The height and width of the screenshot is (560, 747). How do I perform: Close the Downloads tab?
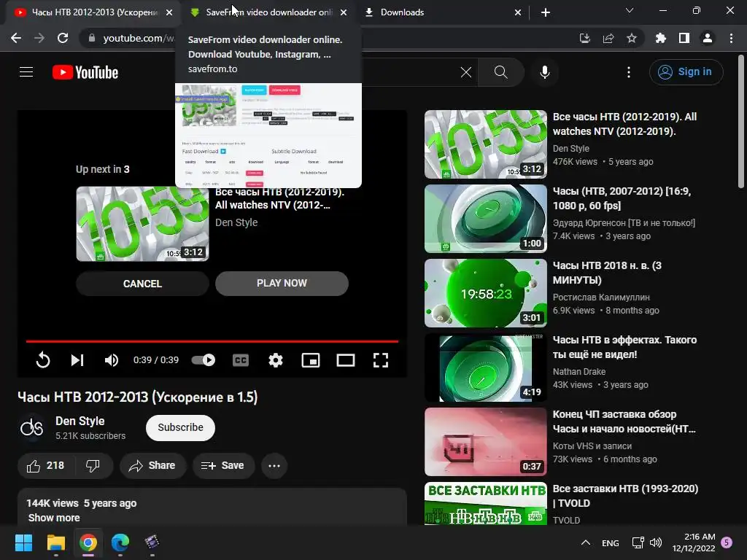(x=518, y=12)
